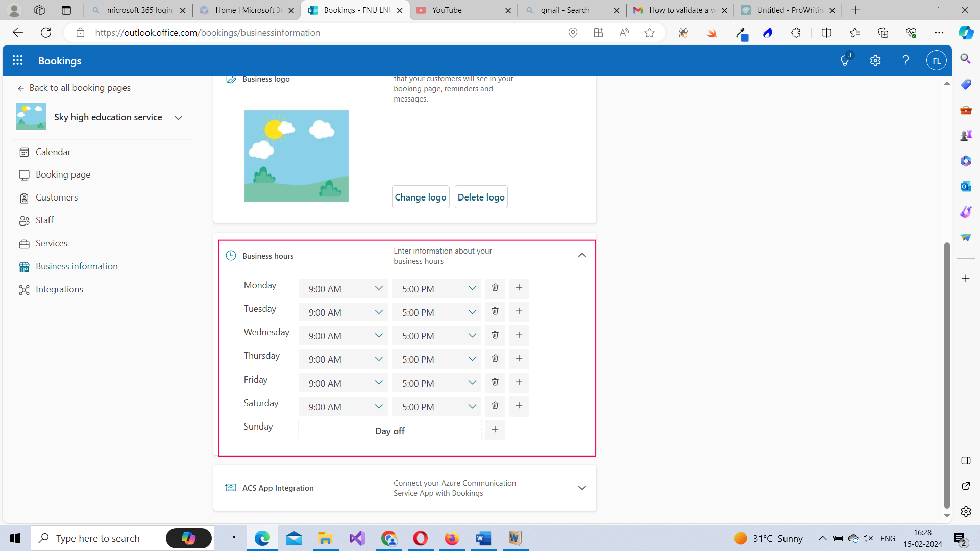Select the Customers sidebar icon

click(x=24, y=197)
